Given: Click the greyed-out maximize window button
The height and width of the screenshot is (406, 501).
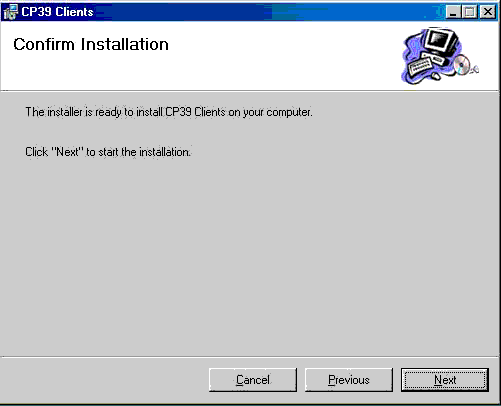Looking at the screenshot, I should (470, 12).
